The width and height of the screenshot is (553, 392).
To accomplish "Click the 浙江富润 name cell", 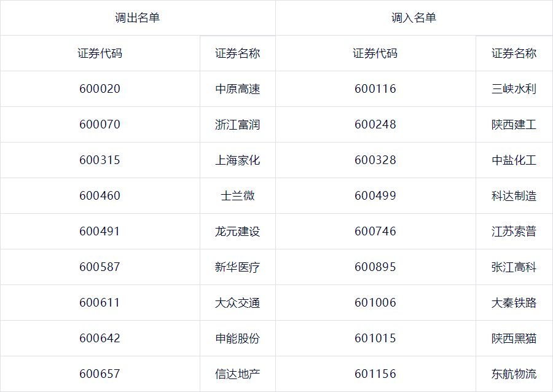I will click(x=238, y=125).
